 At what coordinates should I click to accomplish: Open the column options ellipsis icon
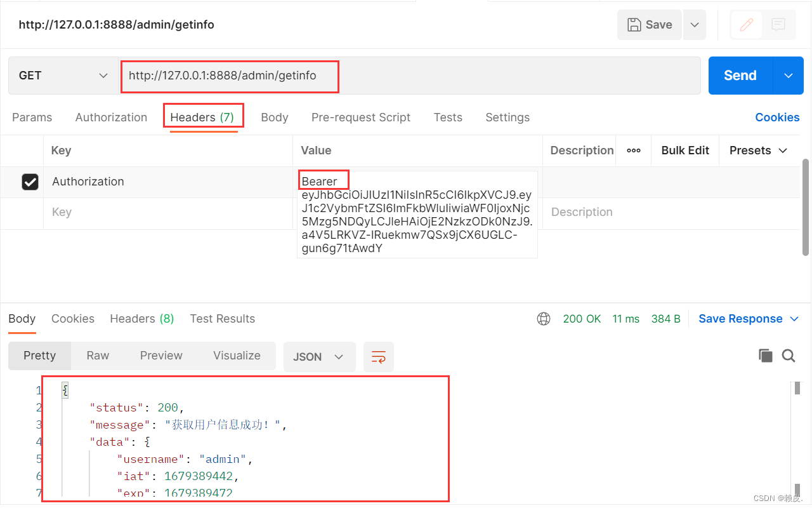tap(633, 150)
